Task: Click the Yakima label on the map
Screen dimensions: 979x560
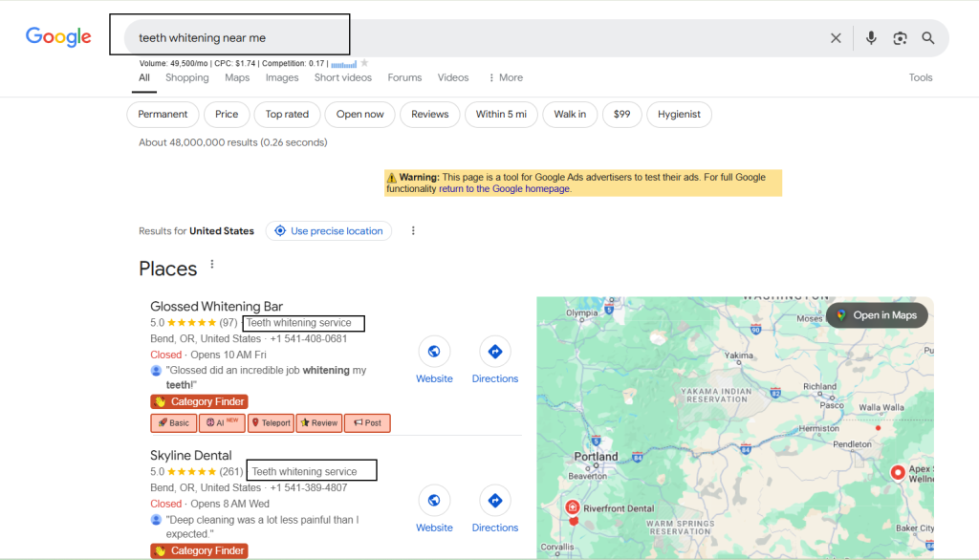Action: point(739,355)
